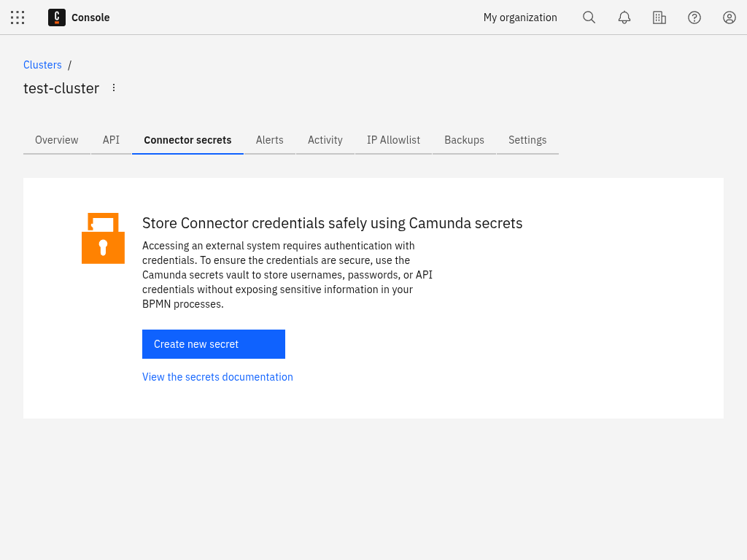Click the Camunda Console logo
Viewport: 747px width, 560px height.
(57, 17)
